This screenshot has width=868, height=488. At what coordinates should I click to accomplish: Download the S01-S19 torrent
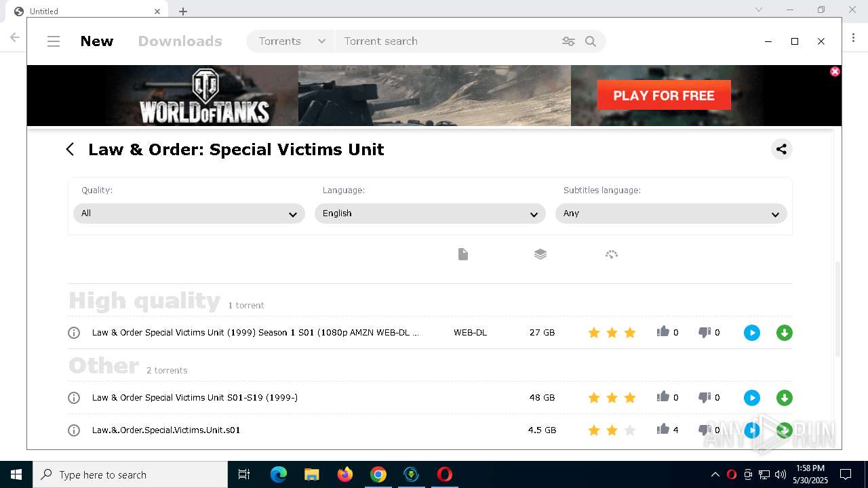point(784,398)
